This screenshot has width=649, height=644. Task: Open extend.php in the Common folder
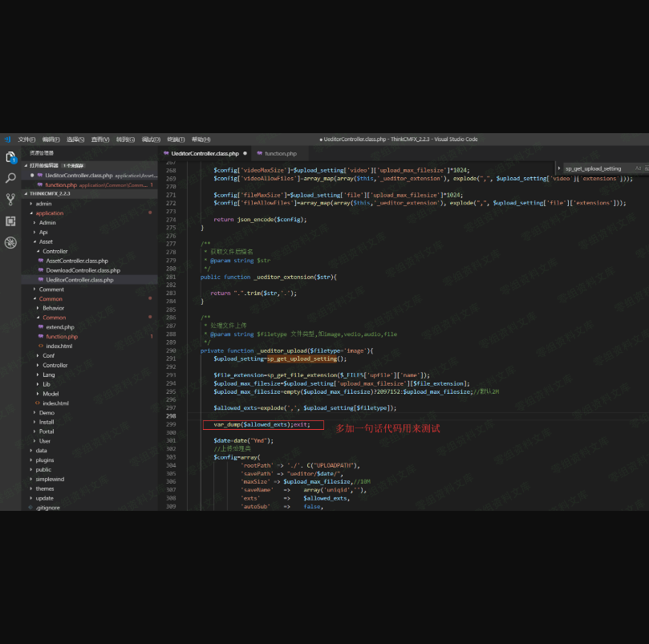[x=59, y=327]
